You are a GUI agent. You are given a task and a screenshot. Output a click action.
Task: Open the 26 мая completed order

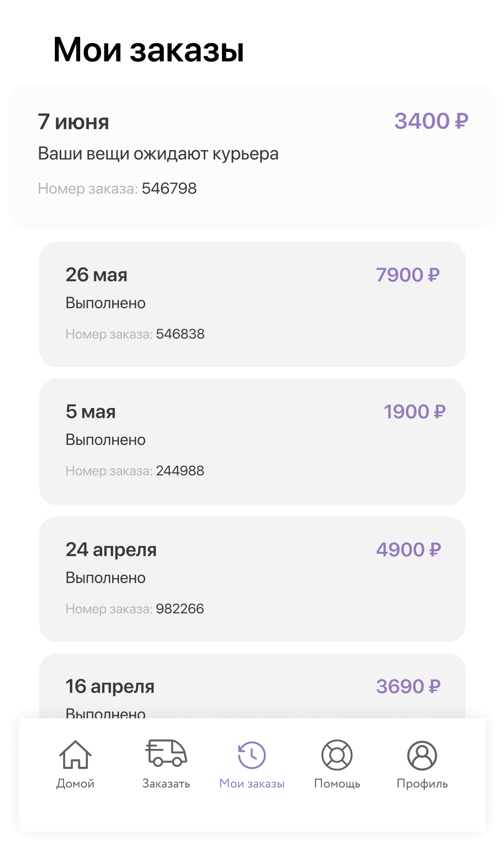click(252, 305)
